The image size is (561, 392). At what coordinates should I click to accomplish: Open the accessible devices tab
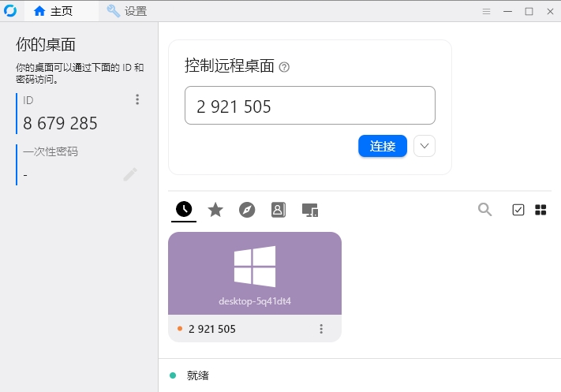pyautogui.click(x=310, y=210)
